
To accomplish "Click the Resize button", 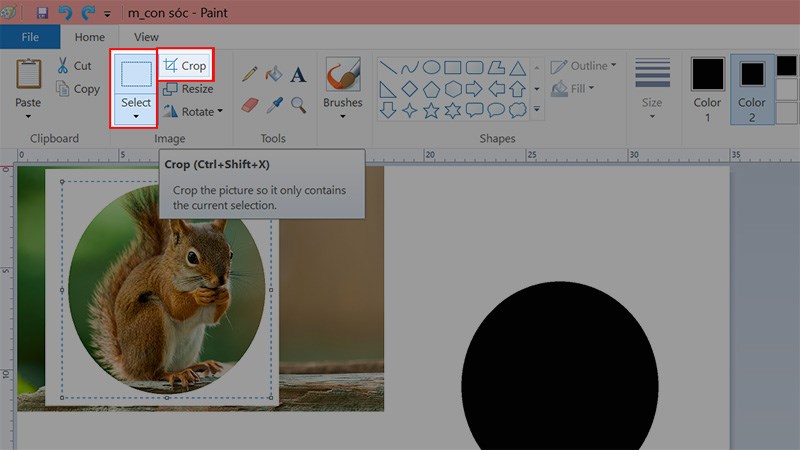I will tap(189, 89).
